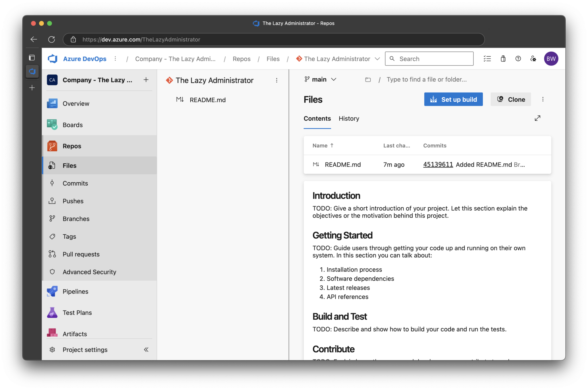
Task: Switch to the History tab
Action: pyautogui.click(x=349, y=119)
